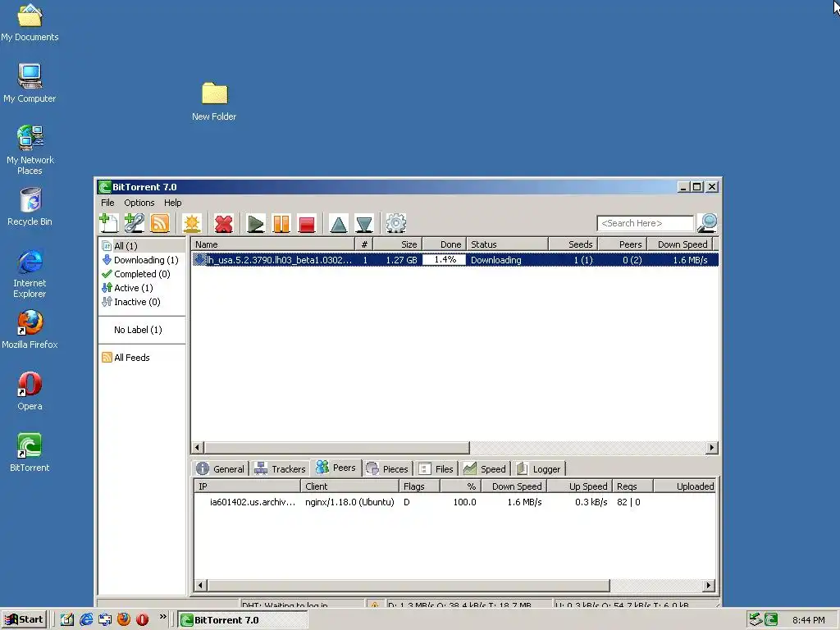The width and height of the screenshot is (840, 630).
Task: Click the orange Pause torrent icon
Action: 281,223
